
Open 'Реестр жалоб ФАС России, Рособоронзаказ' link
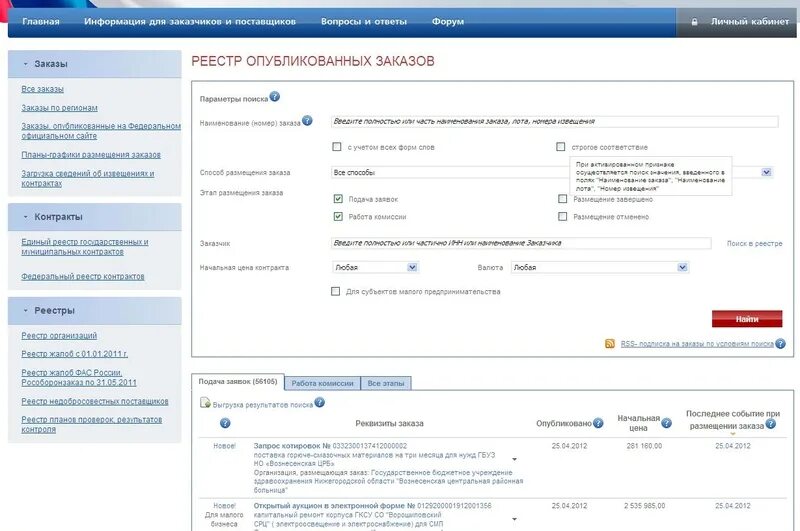tap(79, 377)
